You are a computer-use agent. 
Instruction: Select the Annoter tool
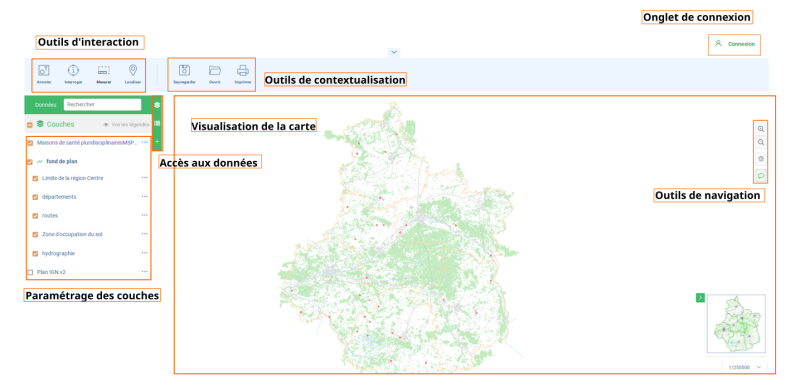44,74
